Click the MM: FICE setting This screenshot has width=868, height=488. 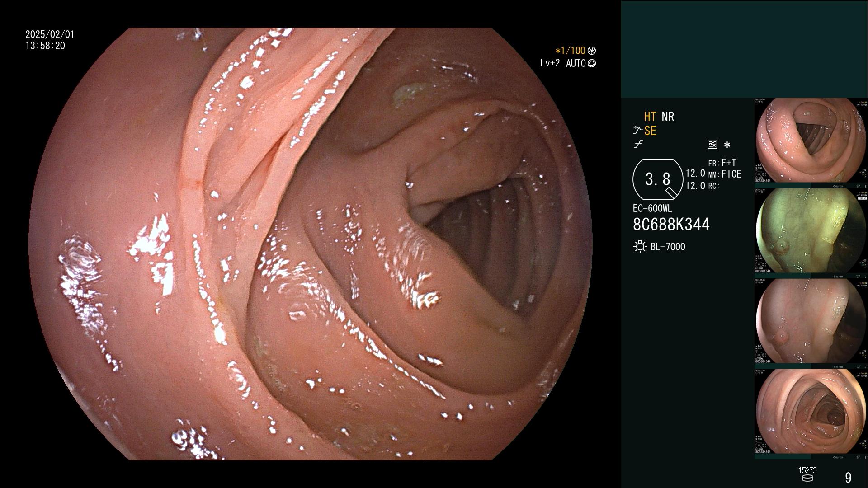[725, 174]
